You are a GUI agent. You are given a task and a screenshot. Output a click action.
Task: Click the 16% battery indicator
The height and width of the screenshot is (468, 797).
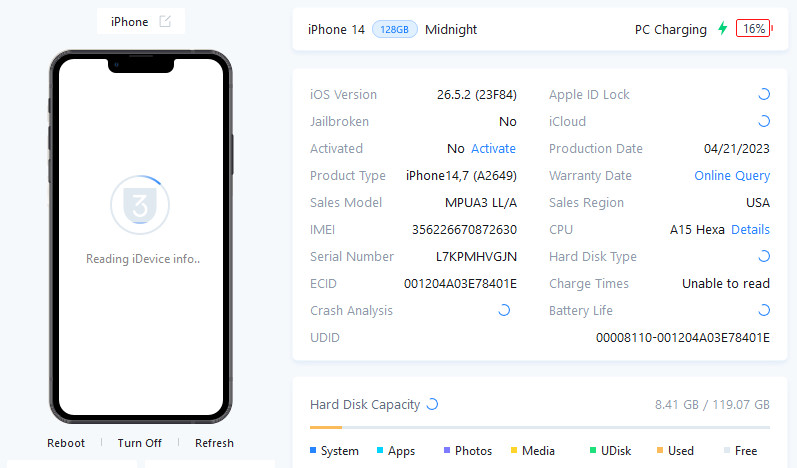(x=753, y=28)
